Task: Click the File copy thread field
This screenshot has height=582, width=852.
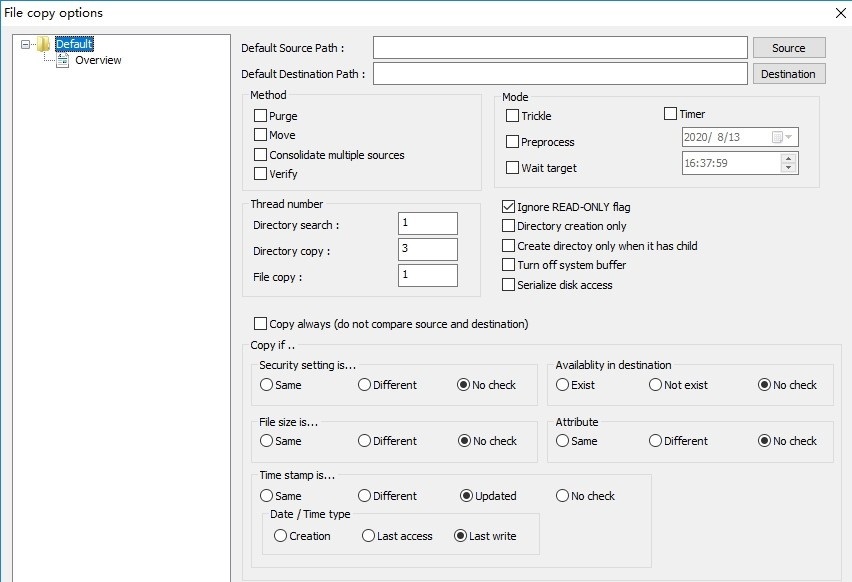Action: point(428,276)
